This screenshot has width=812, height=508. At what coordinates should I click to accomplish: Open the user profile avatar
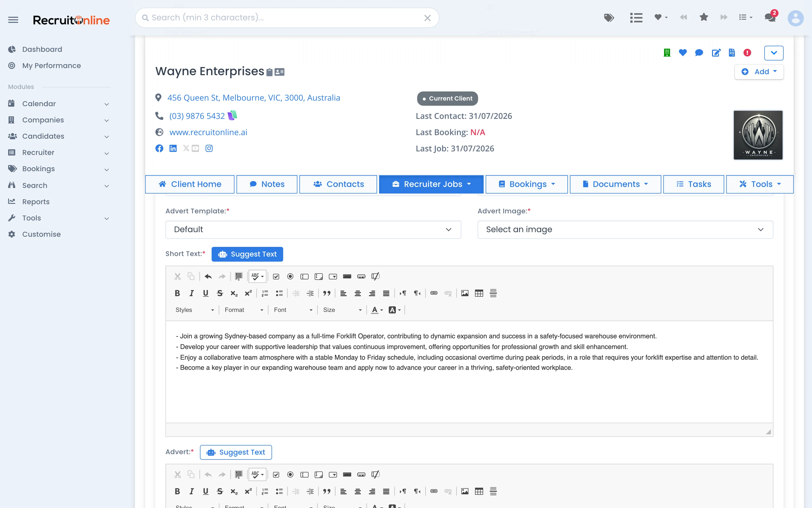click(x=795, y=18)
